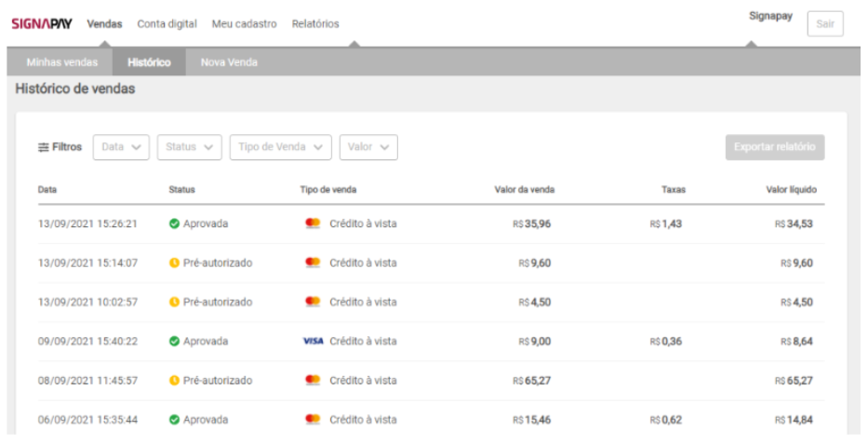Open the Data filter dropdown
Image resolution: width=868 pixels, height=444 pixels.
tap(121, 147)
